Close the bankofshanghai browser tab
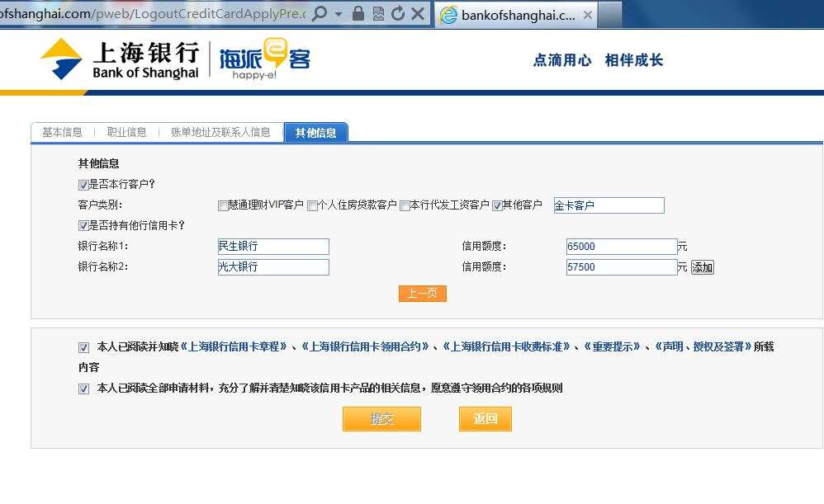 588,15
